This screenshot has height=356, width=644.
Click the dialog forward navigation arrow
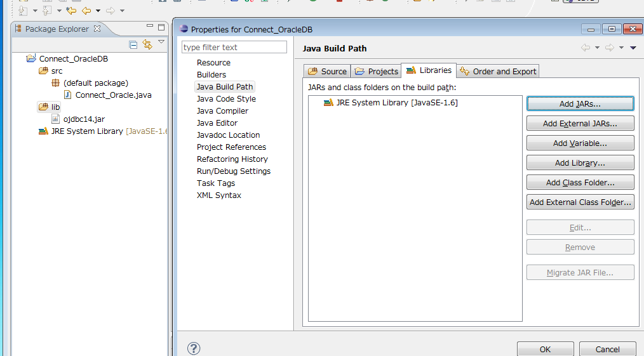tap(610, 48)
